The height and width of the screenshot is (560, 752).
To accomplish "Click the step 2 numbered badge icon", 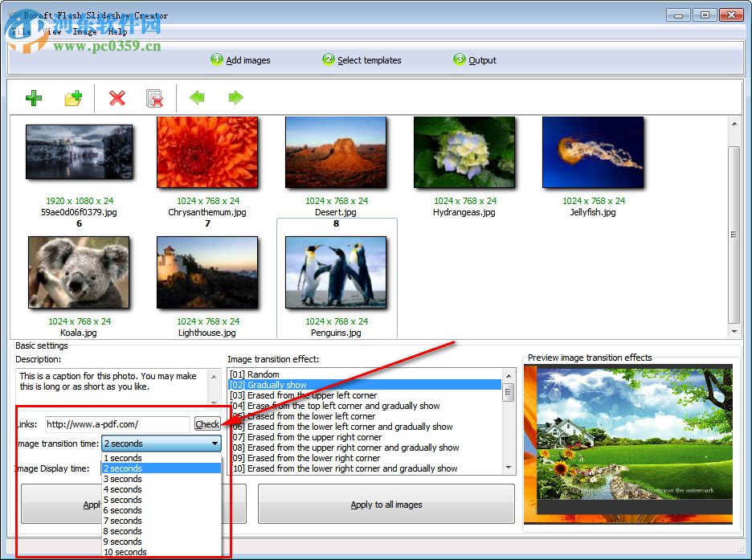I will point(328,59).
